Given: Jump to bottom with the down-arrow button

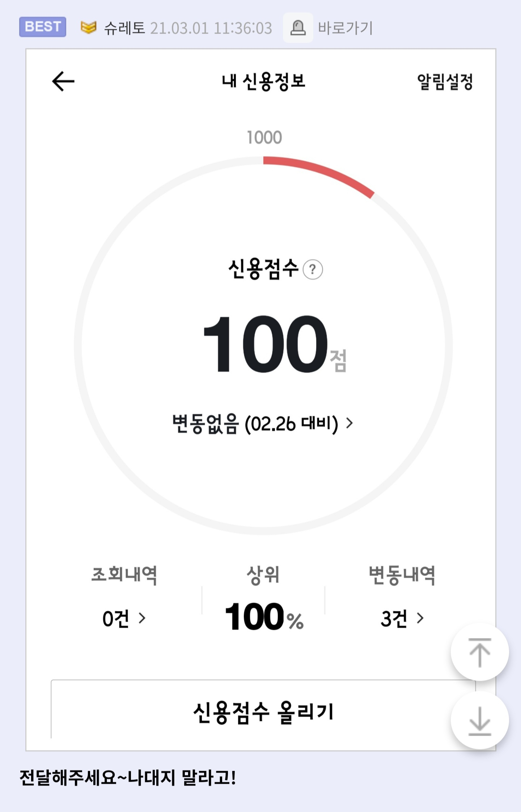Looking at the screenshot, I should click(480, 720).
